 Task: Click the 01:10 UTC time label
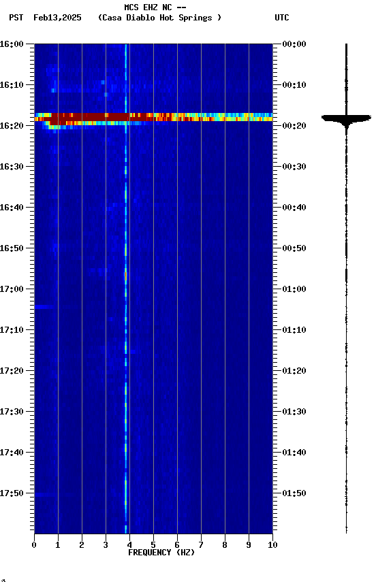pyautogui.click(x=294, y=330)
